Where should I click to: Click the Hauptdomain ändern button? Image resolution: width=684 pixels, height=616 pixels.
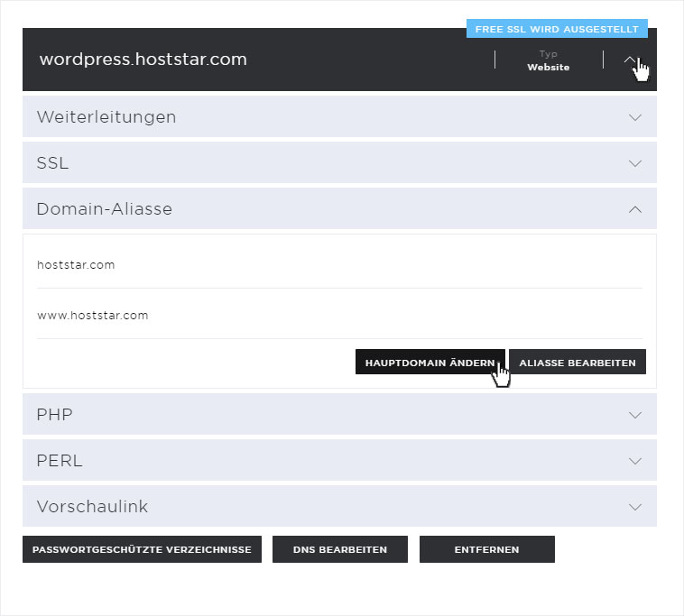coord(430,362)
